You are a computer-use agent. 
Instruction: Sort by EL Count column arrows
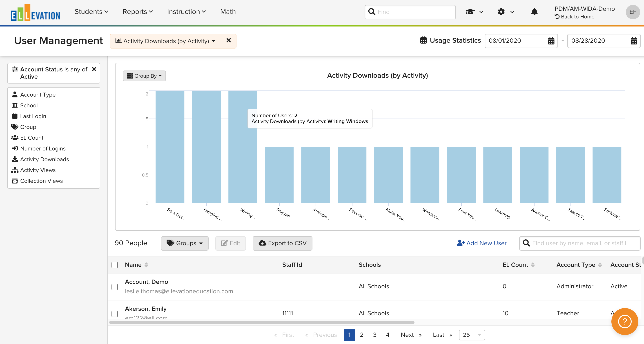pyautogui.click(x=533, y=265)
